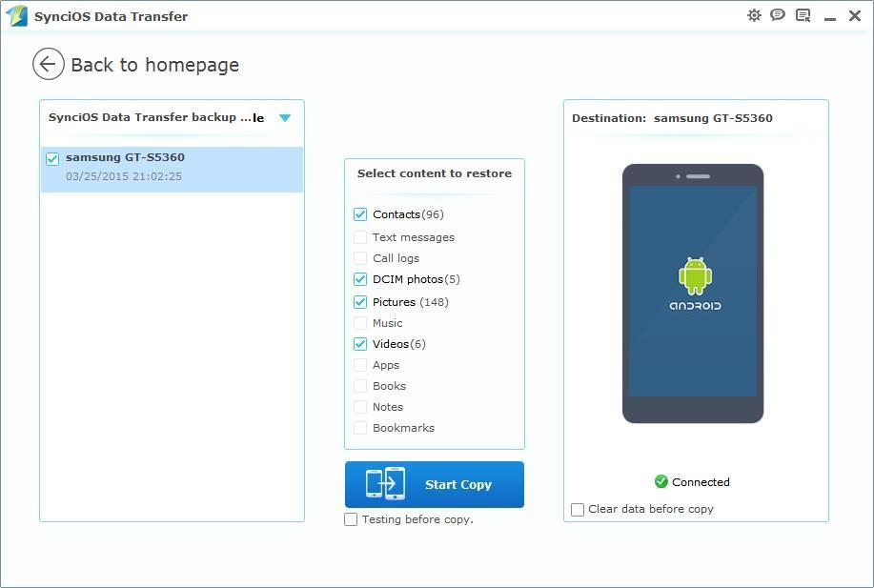
Task: Open the feedback speech bubble icon
Action: [x=778, y=15]
